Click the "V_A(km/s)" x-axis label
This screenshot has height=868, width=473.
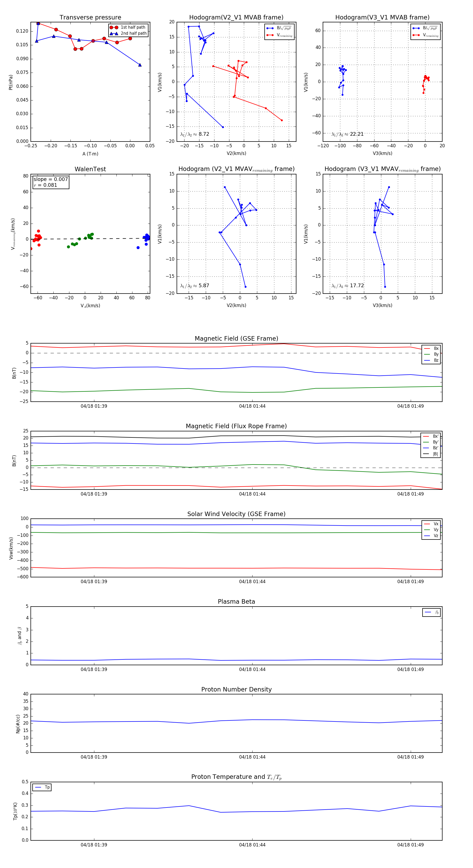90,306
